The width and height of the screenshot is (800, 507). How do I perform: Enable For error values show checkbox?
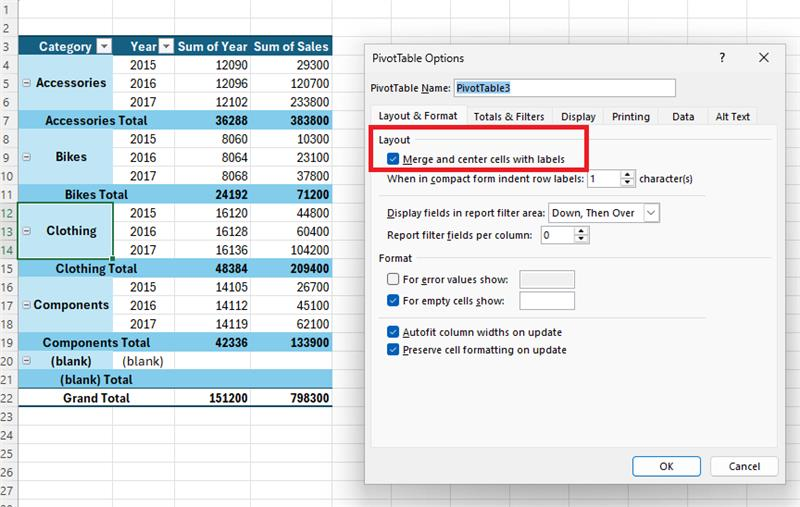tap(393, 279)
